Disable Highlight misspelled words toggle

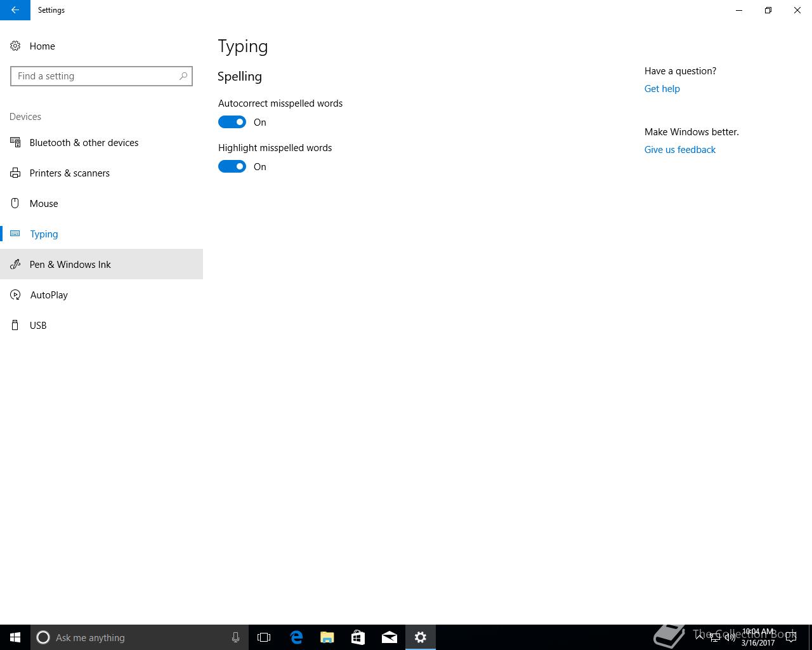[232, 166]
